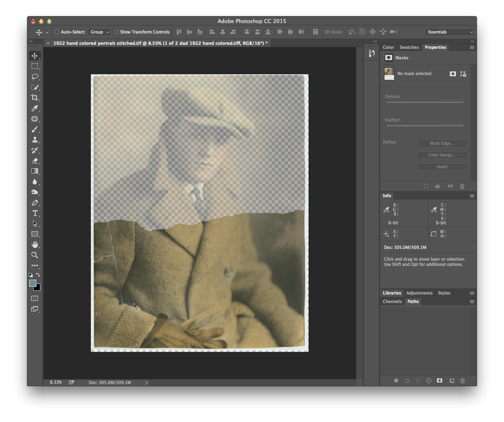Image resolution: width=504 pixels, height=422 pixels.
Task: Open the Essentials workspace dropdown
Action: pos(450,32)
